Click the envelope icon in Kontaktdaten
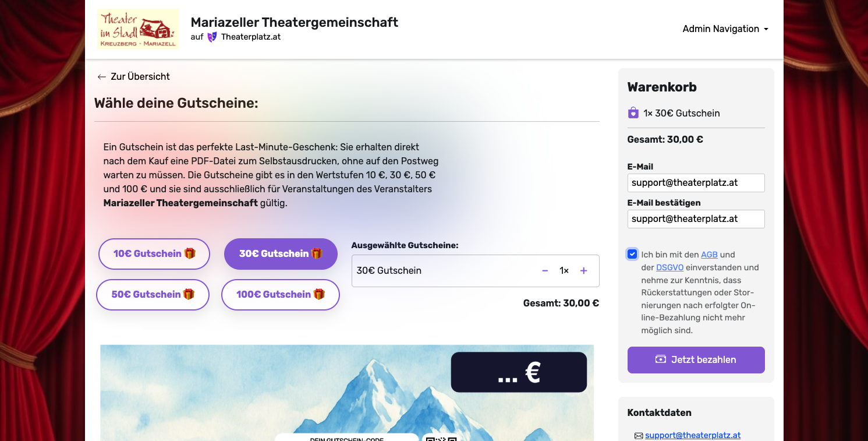The width and height of the screenshot is (868, 441). (639, 436)
